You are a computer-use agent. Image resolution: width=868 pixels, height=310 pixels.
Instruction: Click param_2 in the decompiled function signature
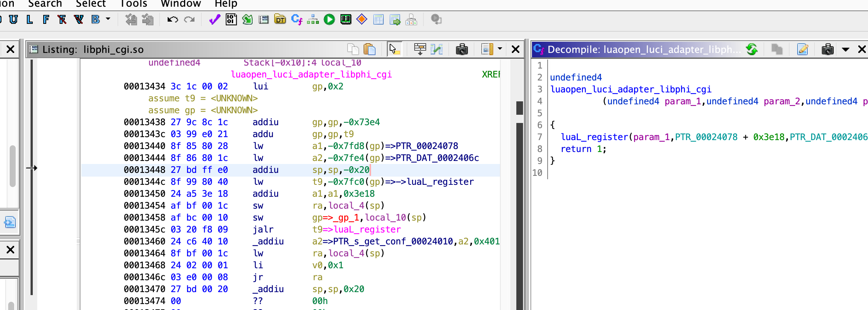tap(782, 101)
